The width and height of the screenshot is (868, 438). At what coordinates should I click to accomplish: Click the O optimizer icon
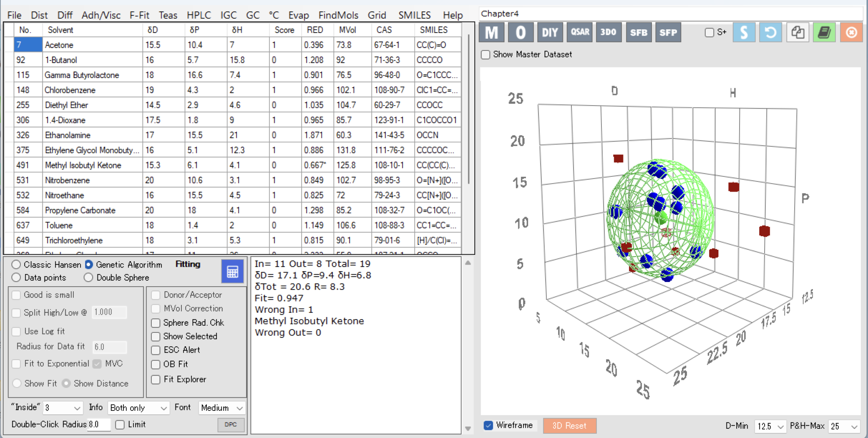click(521, 33)
